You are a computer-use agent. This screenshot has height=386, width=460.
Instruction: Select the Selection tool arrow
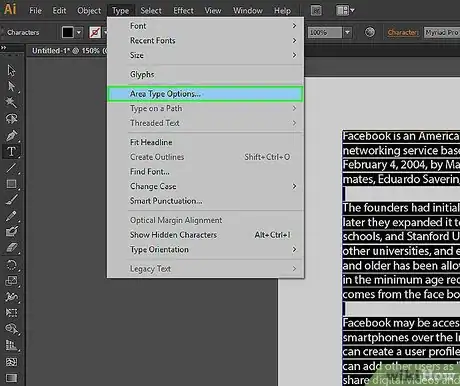click(x=11, y=70)
